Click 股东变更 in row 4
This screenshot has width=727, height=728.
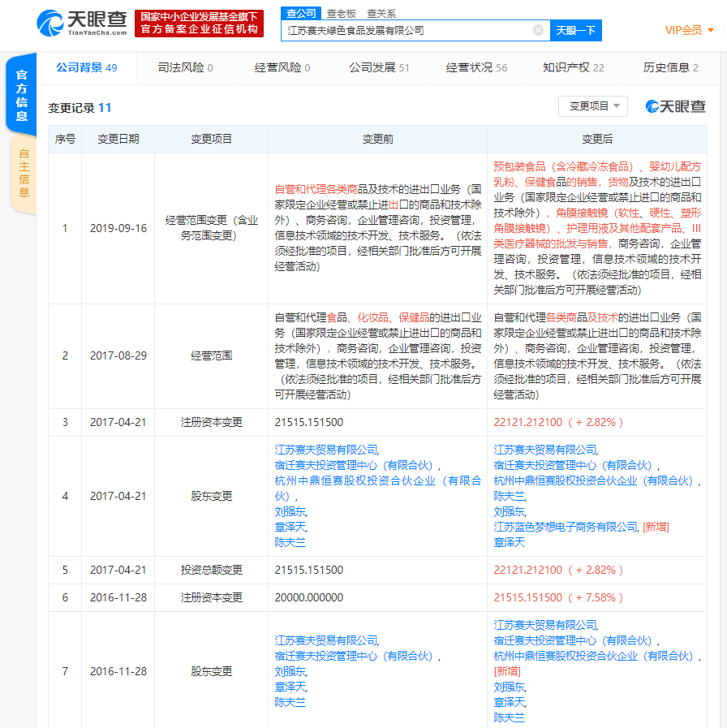click(211, 497)
